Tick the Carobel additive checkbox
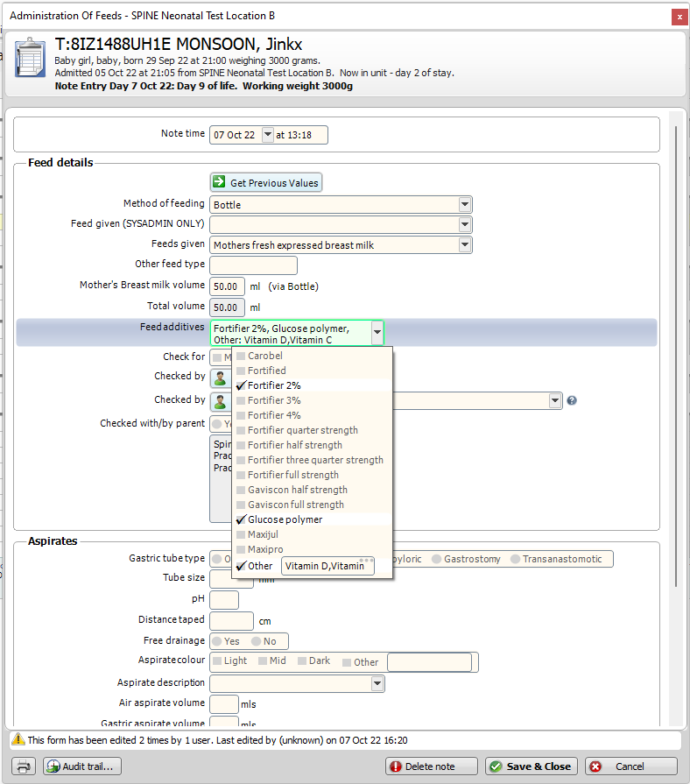690x784 pixels. coord(241,356)
